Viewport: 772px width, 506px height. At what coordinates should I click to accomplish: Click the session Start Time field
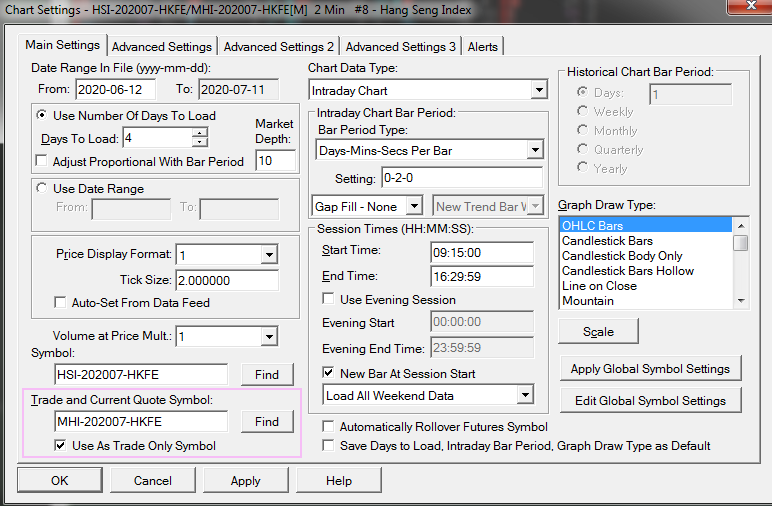point(482,253)
